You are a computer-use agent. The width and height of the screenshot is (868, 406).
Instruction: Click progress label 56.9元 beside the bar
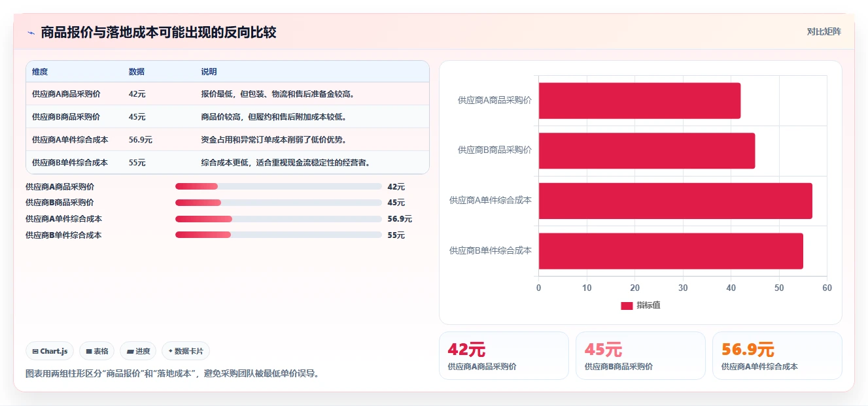pyautogui.click(x=400, y=219)
